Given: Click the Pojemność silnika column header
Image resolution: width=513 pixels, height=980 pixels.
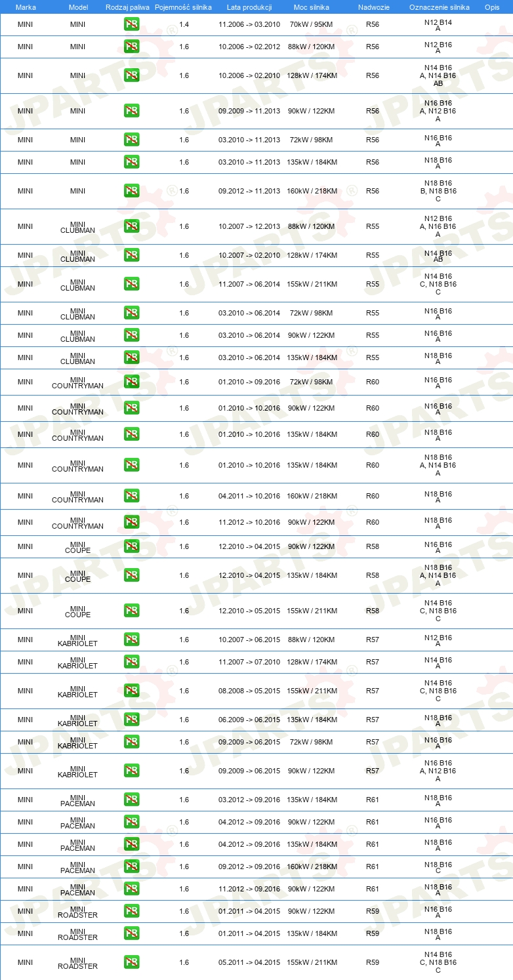Looking at the screenshot, I should click(183, 7).
